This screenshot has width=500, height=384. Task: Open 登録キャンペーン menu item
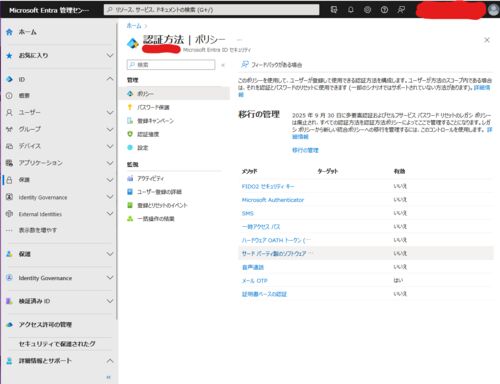pyautogui.click(x=155, y=121)
